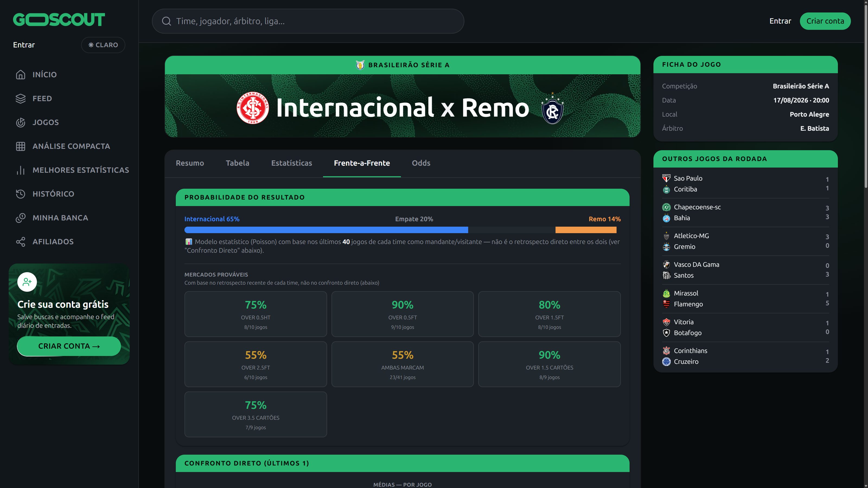
Task: Click the Gremio team crest
Action: tap(666, 247)
